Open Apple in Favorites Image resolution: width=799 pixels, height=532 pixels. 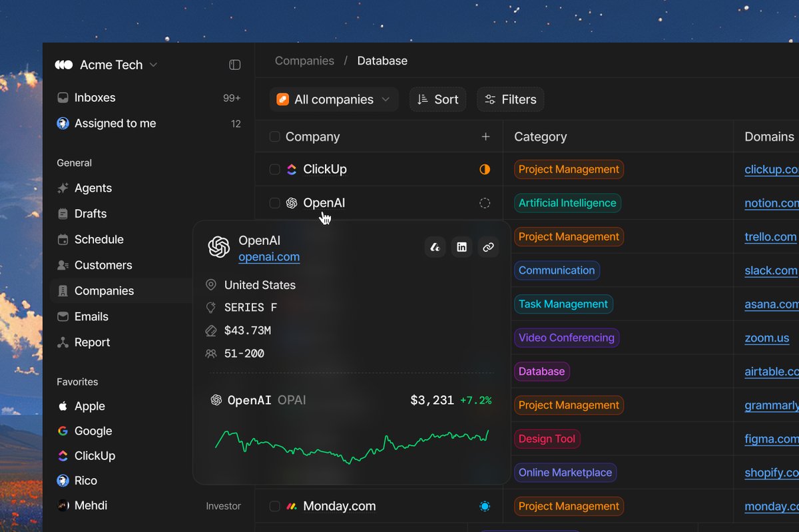coord(81,406)
